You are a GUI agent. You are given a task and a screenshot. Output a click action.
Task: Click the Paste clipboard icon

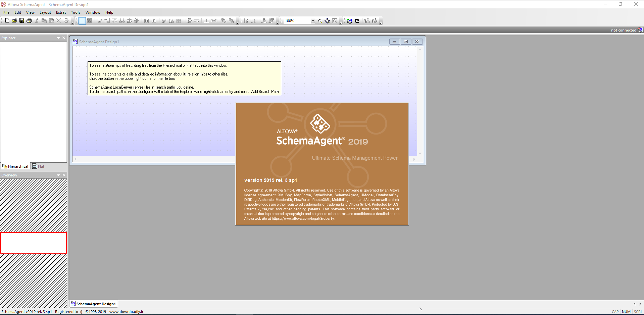point(51,21)
